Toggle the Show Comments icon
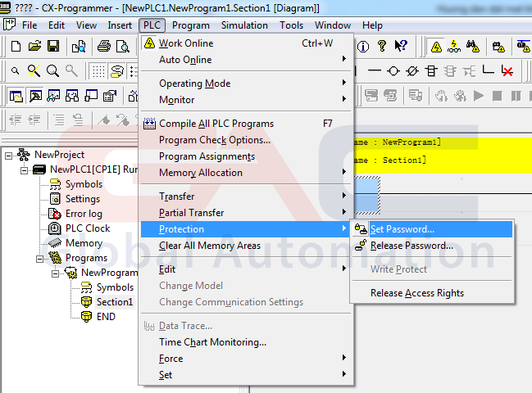Screen dimensions: 532x393 point(117,71)
